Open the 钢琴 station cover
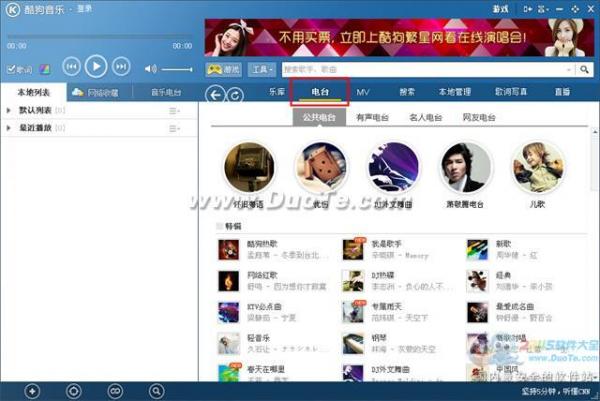 353,344
